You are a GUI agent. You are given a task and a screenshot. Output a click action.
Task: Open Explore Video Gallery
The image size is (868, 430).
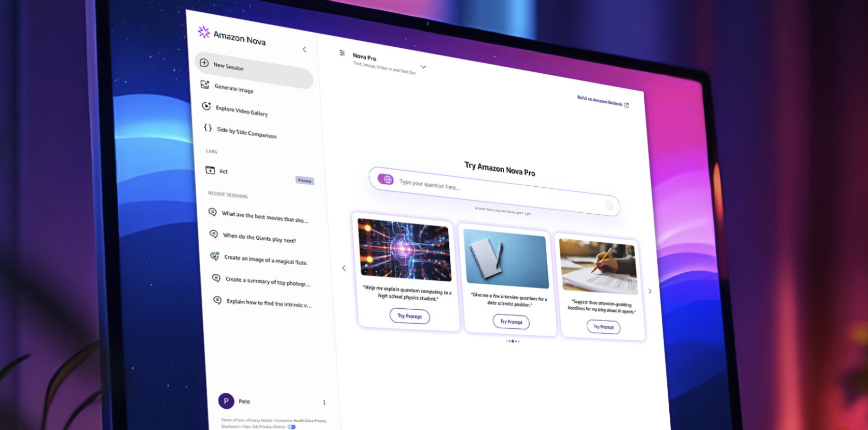coord(241,110)
